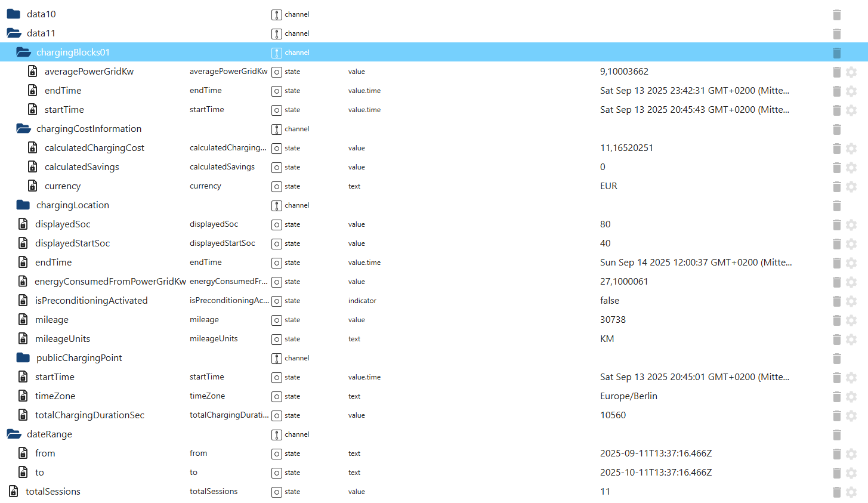Open settings gear for averagePowerGridKw state

coord(851,72)
